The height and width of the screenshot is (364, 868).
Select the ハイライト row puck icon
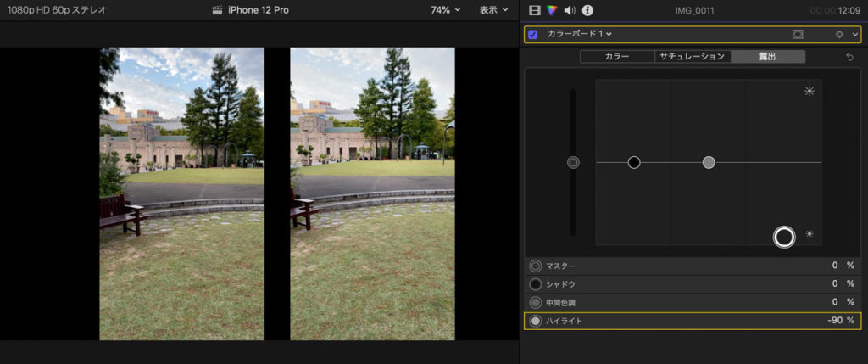(536, 321)
